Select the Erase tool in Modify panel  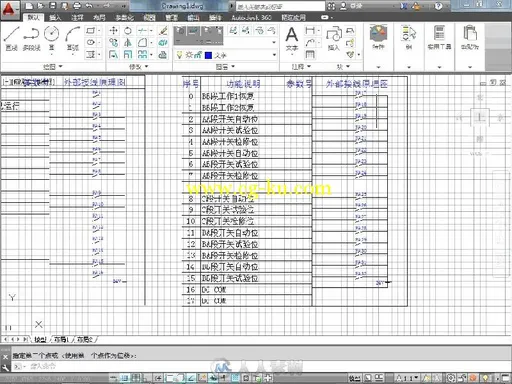click(x=163, y=31)
